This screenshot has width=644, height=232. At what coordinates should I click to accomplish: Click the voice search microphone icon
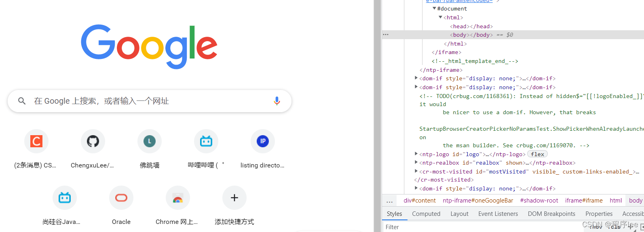pyautogui.click(x=277, y=101)
